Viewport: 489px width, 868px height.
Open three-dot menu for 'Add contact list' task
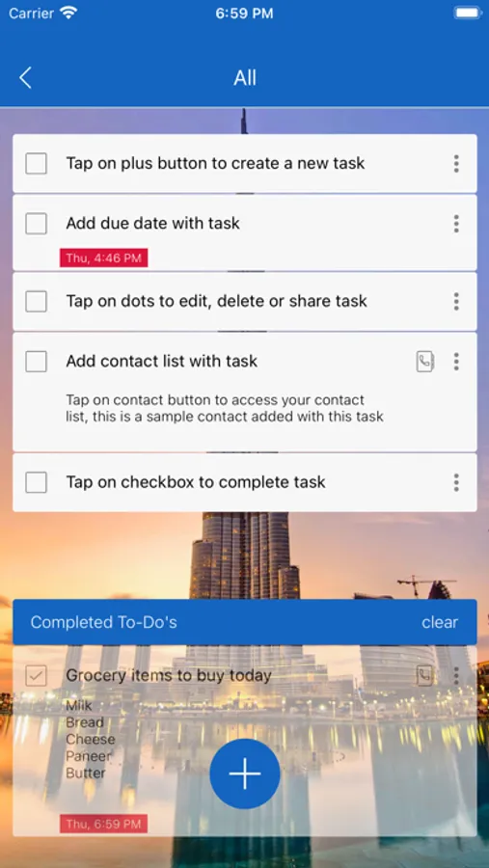pyautogui.click(x=456, y=362)
